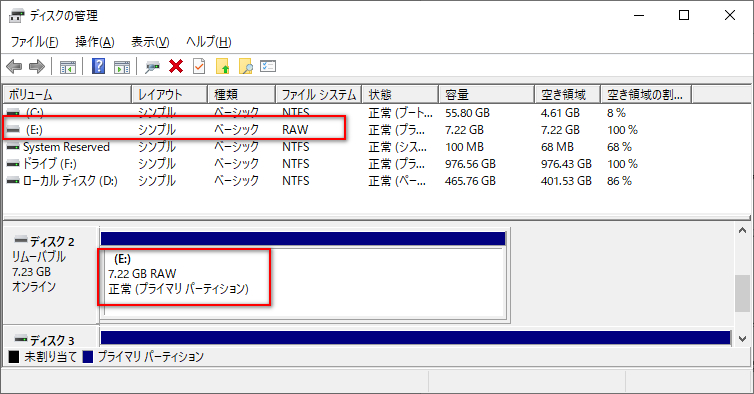The height and width of the screenshot is (394, 754).
Task: Sort by the レイアウト column header
Action: point(170,94)
